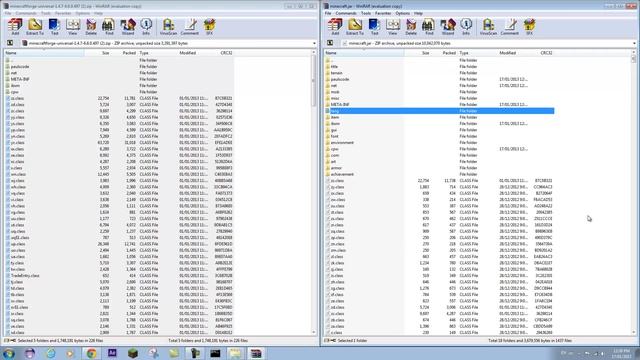Click Find icon in minecraft.jar window

(x=429, y=27)
